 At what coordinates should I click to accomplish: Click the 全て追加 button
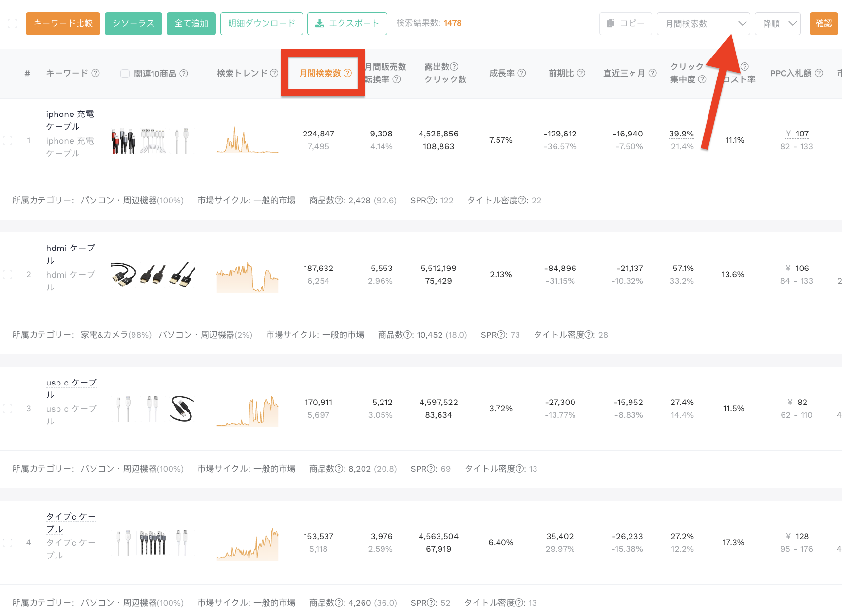coord(191,23)
